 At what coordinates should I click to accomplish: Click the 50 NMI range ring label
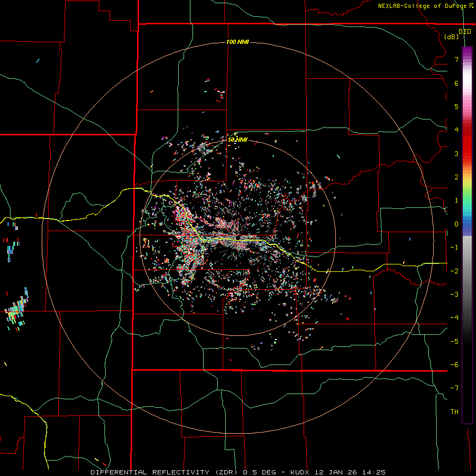click(237, 140)
